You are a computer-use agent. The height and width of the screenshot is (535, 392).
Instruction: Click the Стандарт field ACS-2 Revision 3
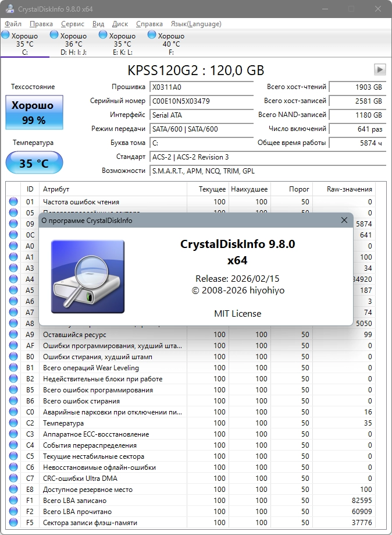[x=268, y=157]
